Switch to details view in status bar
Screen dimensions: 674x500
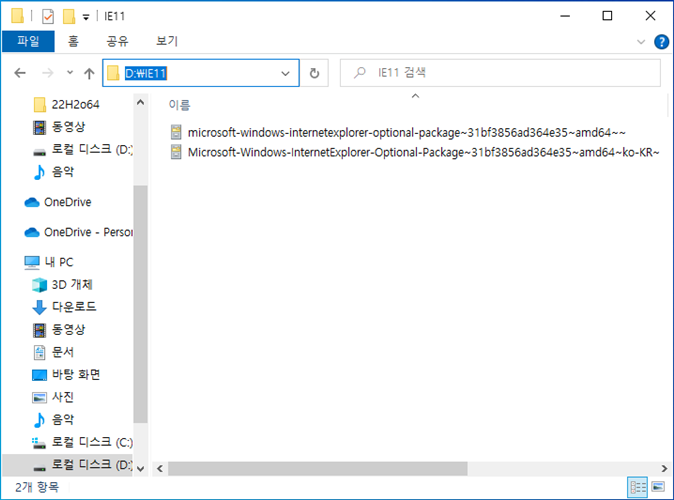click(x=638, y=487)
